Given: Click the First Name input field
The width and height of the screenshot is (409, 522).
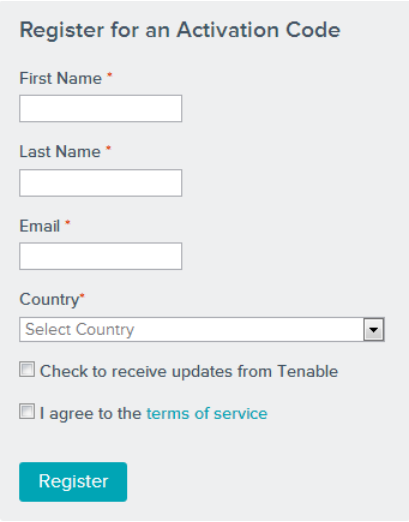Looking at the screenshot, I should [x=100, y=108].
